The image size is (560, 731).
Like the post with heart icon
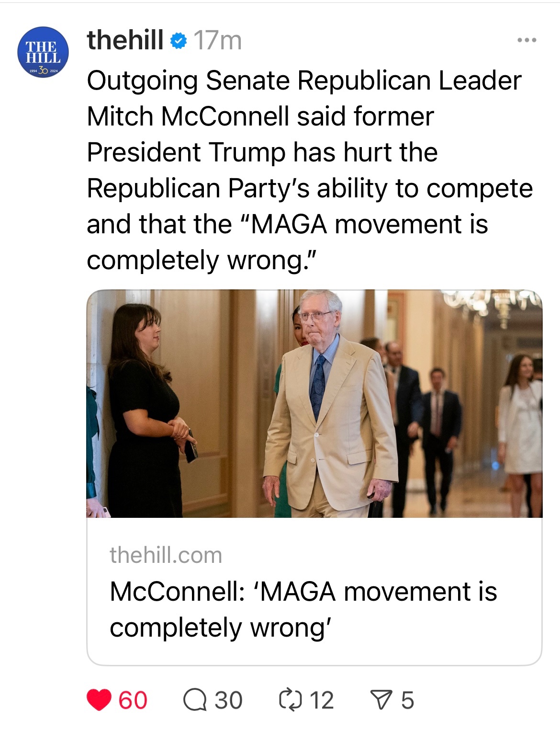pos(99,700)
